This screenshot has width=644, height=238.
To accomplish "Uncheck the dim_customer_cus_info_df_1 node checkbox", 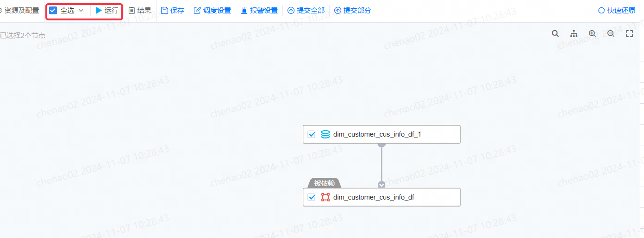I will pos(312,134).
